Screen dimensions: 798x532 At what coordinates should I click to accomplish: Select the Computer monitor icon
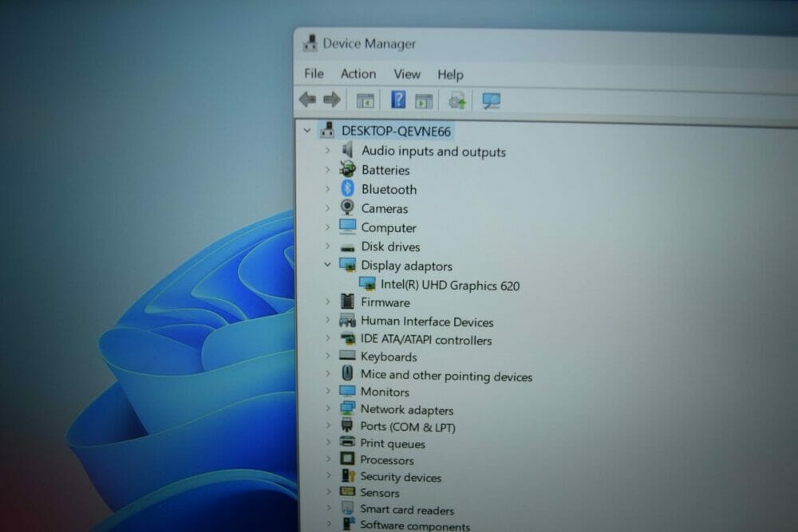tap(348, 227)
